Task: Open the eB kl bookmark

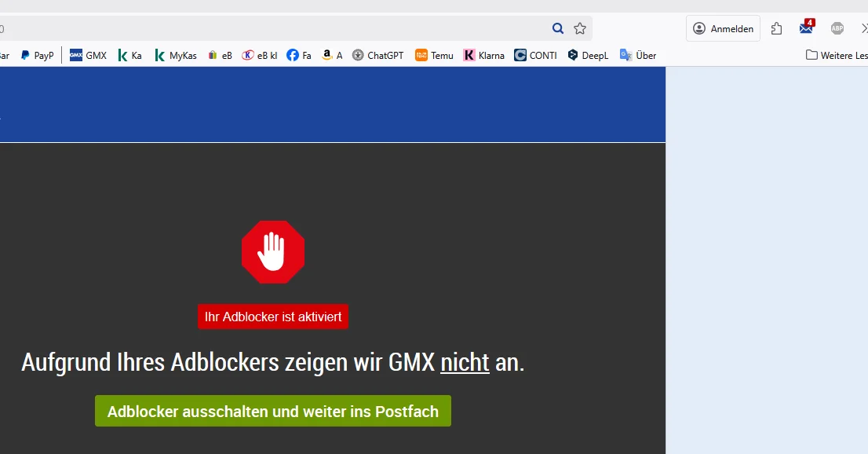Action: pos(260,56)
